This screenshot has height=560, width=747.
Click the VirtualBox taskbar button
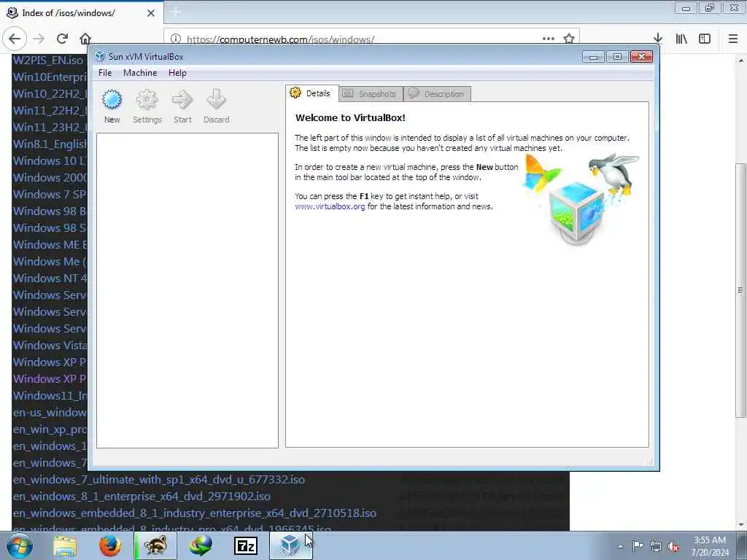(x=290, y=545)
